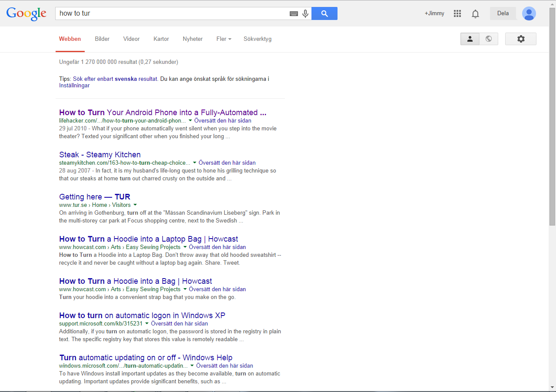Translate Hoodie into a Bag result via Översätt link

217,289
